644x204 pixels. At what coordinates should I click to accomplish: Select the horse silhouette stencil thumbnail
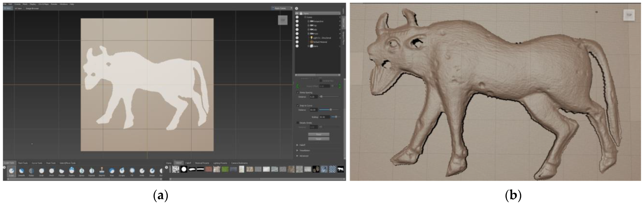point(340,169)
